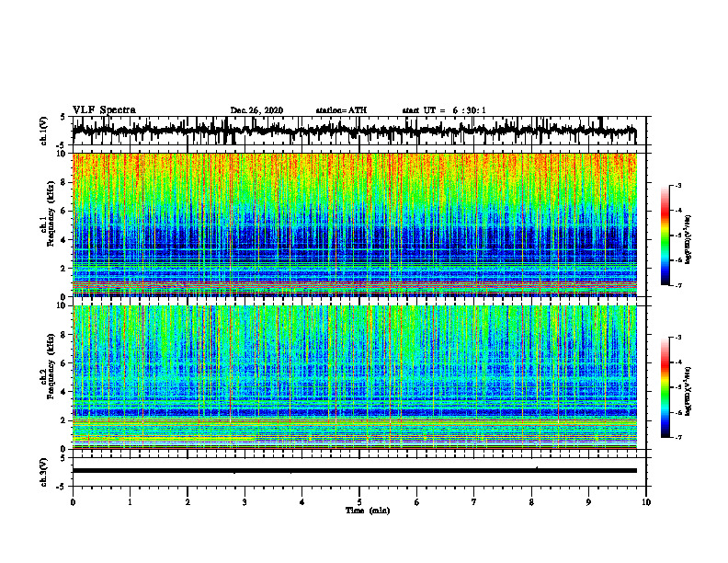Image resolution: width=728 pixels, height=563 pixels.
Task: Click time axis tick label "2"
Action: (188, 502)
